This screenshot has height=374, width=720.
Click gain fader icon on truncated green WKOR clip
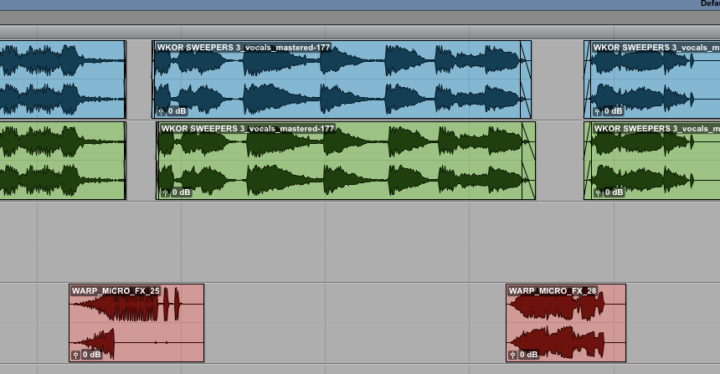point(598,193)
